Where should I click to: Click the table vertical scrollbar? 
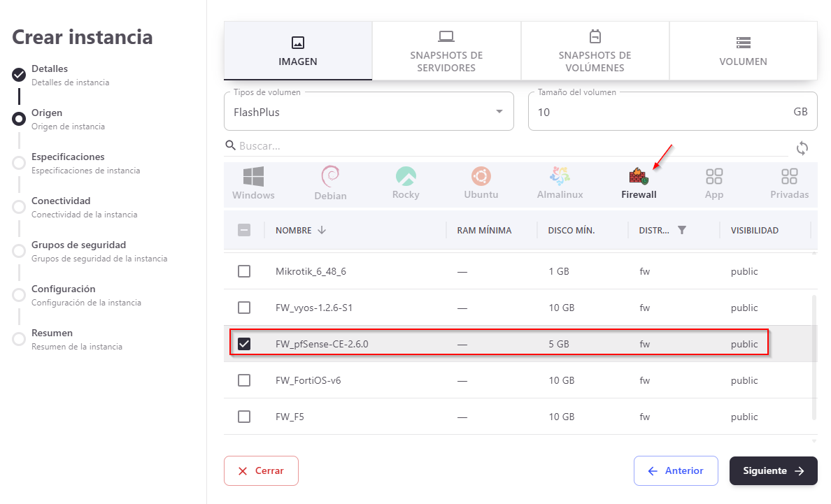pyautogui.click(x=814, y=357)
